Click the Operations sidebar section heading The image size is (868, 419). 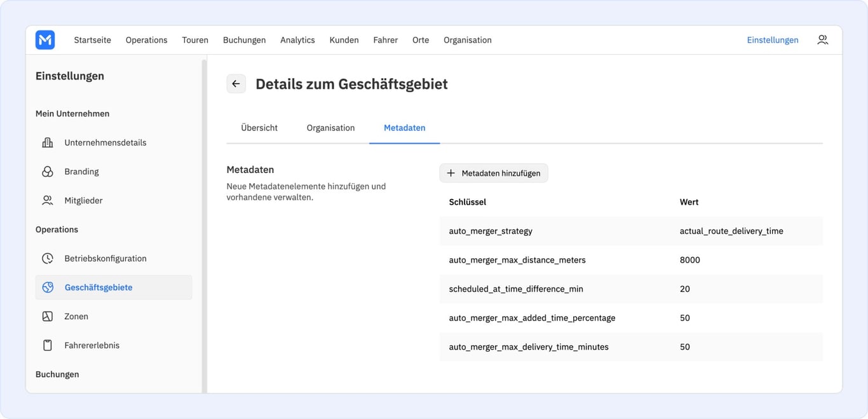coord(57,230)
